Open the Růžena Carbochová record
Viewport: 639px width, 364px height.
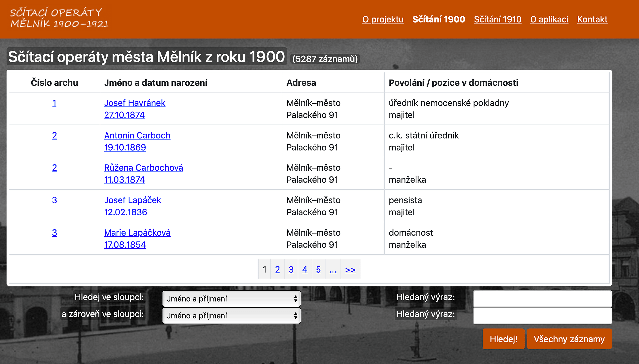pyautogui.click(x=143, y=168)
